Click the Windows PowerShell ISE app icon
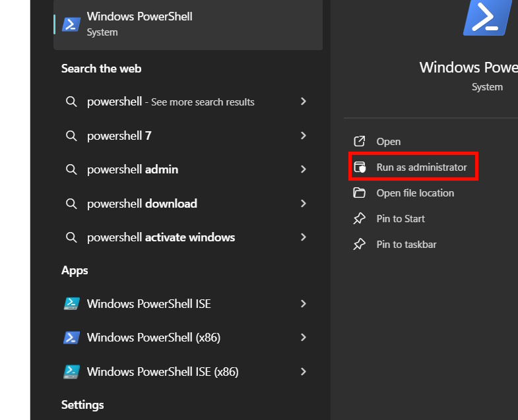Viewport: 518px width, 420px height. tap(71, 303)
